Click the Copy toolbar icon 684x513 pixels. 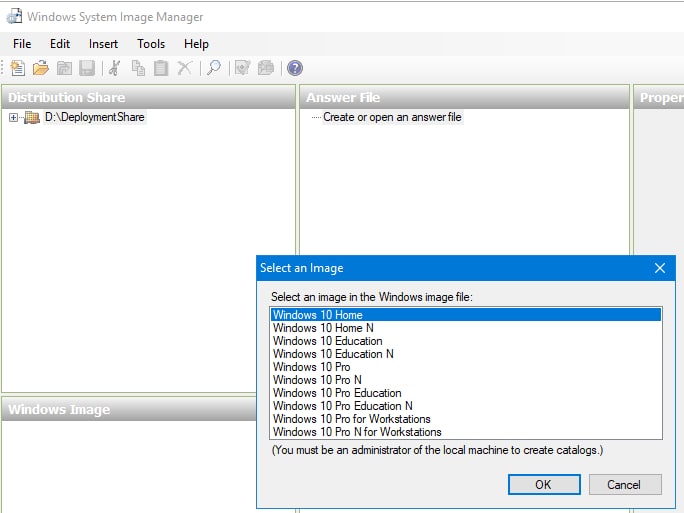click(138, 68)
